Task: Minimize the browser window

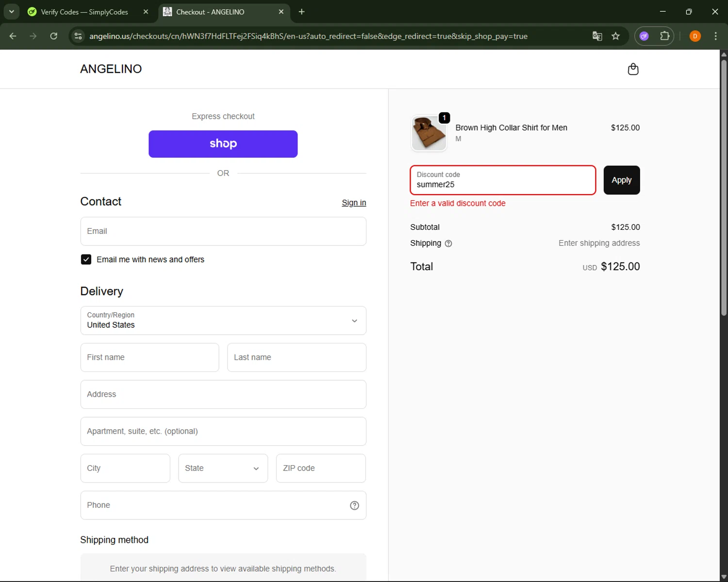Action: click(662, 12)
